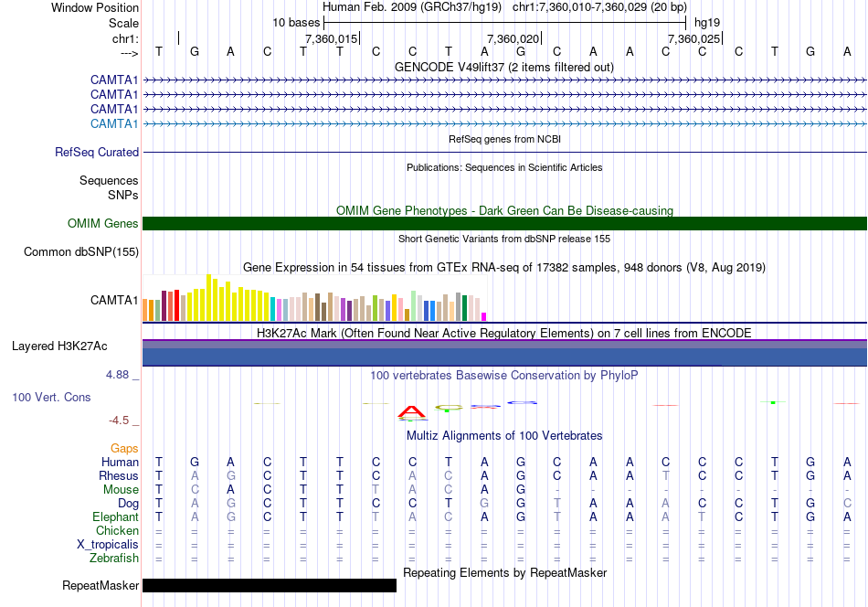Open the Common dbSNP(155) track label
This screenshot has width=868, height=607.
[x=81, y=251]
